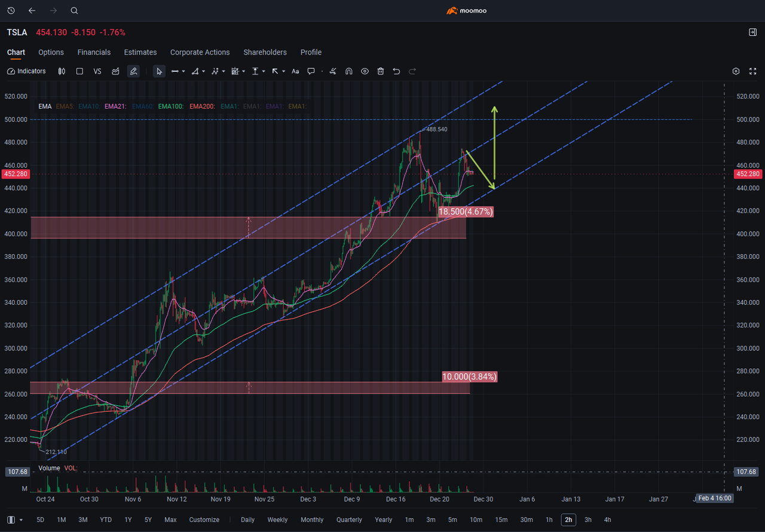This screenshot has width=765, height=532.
Task: Click the EMA100 legend label
Action: pyautogui.click(x=172, y=106)
